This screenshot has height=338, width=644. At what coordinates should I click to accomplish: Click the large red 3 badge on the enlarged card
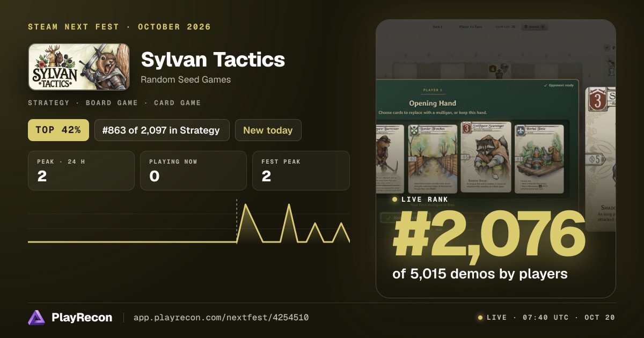pos(597,100)
